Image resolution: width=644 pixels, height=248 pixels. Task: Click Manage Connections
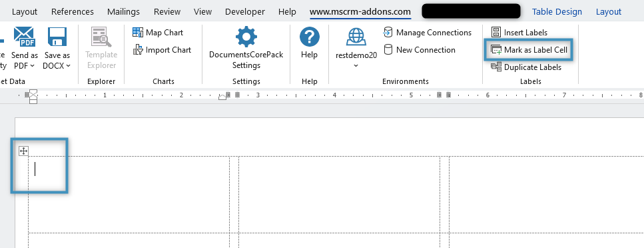coord(428,33)
